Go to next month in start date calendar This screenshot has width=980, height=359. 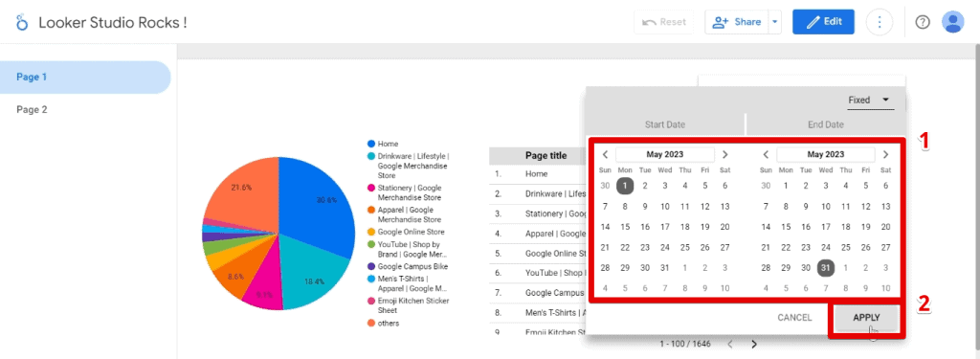725,154
